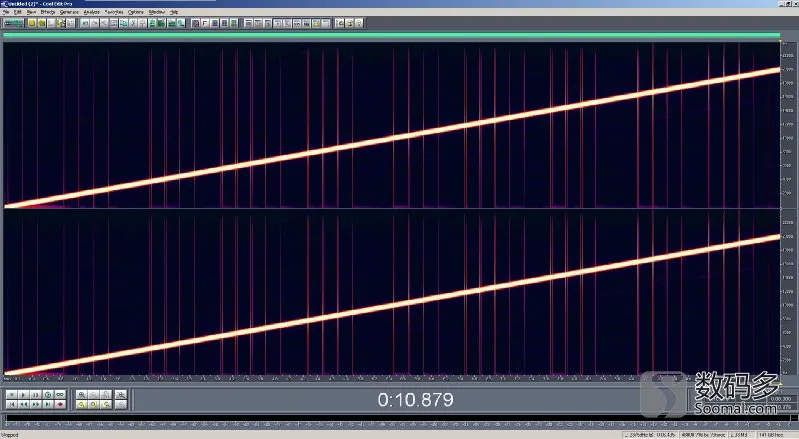Click the Open file toolbar icon
Screen dimensions: 799x439
tap(42, 23)
